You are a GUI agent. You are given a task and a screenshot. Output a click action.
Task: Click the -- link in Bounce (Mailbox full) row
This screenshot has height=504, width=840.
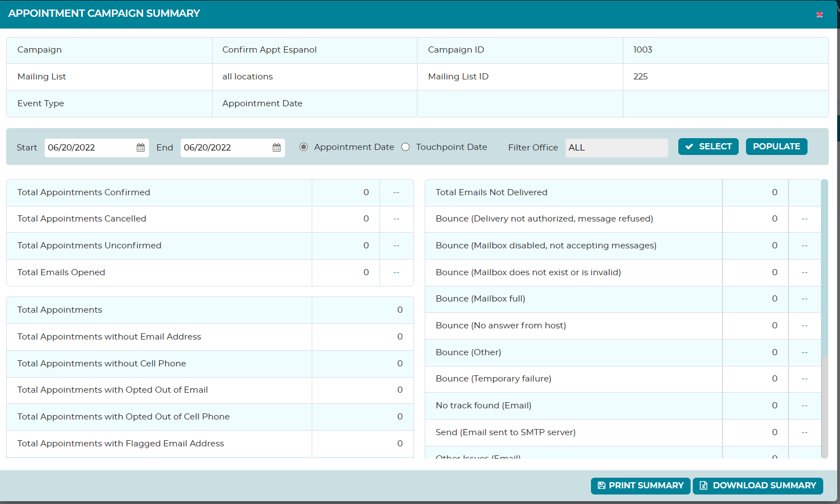pos(805,299)
